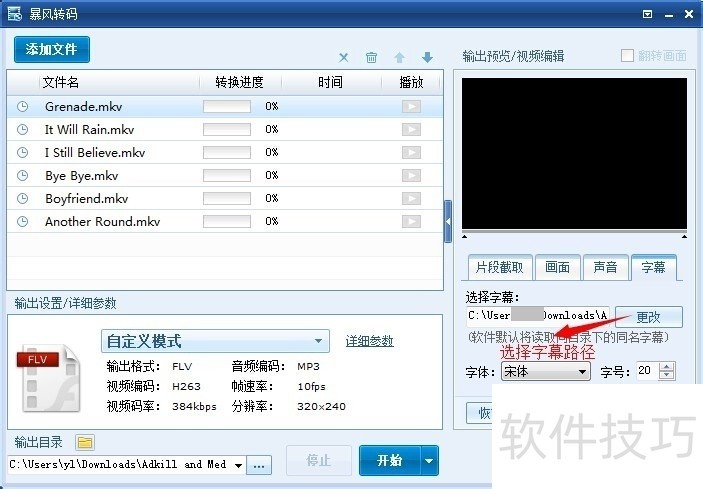The height and width of the screenshot is (489, 703).
Task: Click the FLV output format icon
Action: pos(48,377)
